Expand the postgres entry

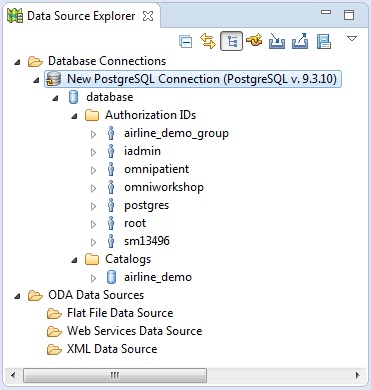click(94, 206)
